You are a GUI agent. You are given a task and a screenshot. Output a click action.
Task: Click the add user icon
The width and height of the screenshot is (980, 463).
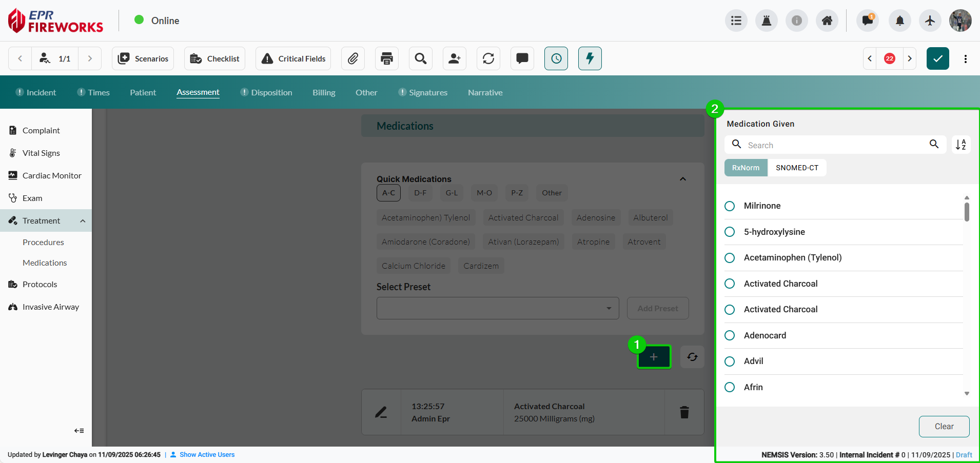(455, 58)
